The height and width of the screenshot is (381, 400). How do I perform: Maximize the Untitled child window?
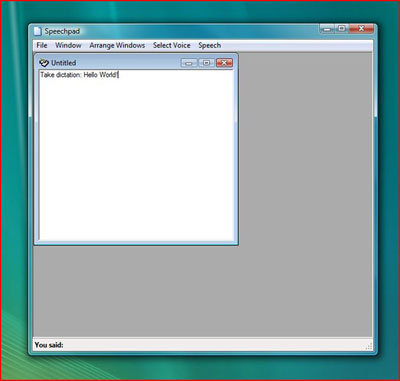(x=206, y=63)
